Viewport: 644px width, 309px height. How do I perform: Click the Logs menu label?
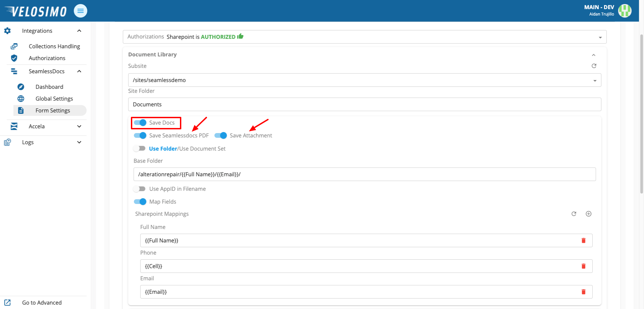pos(28,142)
